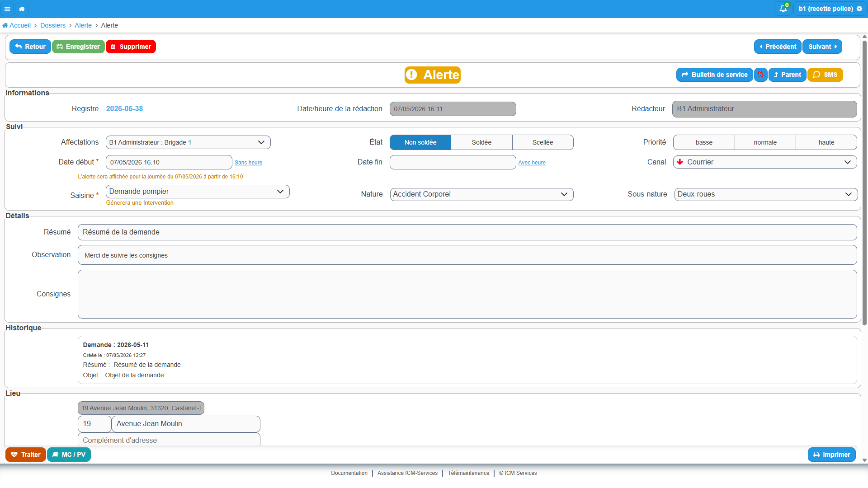Viewport: 868px width, 488px height.
Task: Open the Canal Courrier dropdown
Action: [765, 162]
